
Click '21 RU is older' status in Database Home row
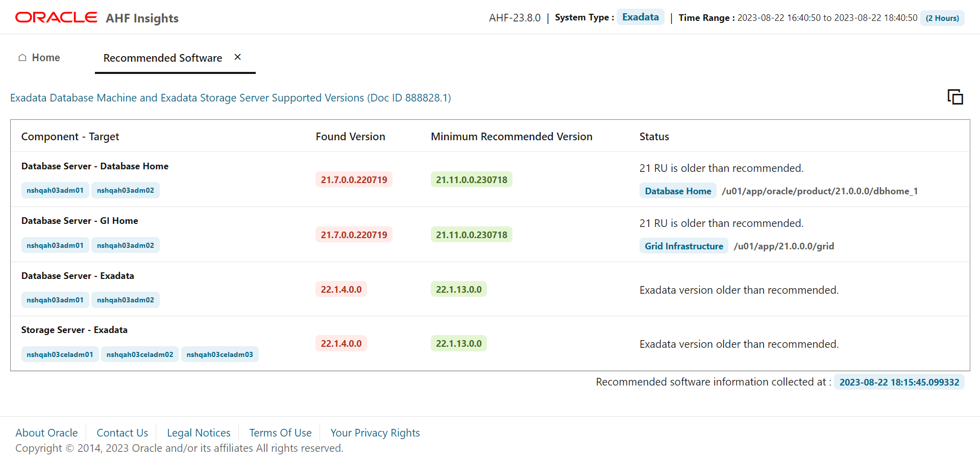[x=721, y=168]
